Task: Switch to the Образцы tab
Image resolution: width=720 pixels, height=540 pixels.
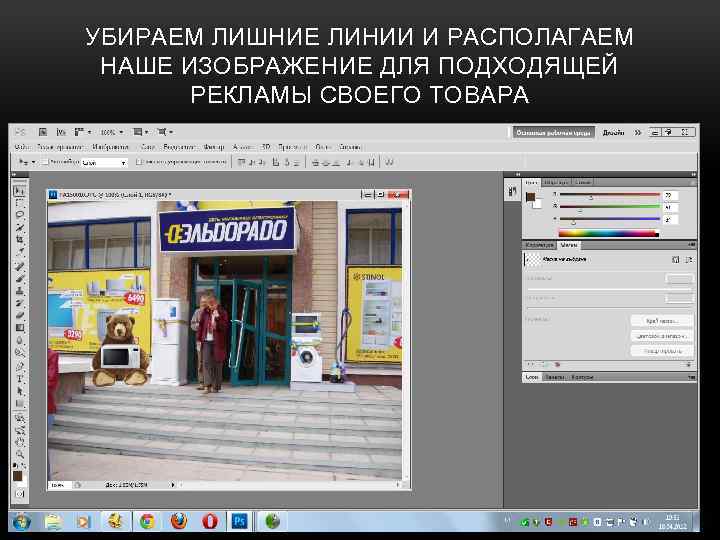Action: (x=556, y=182)
